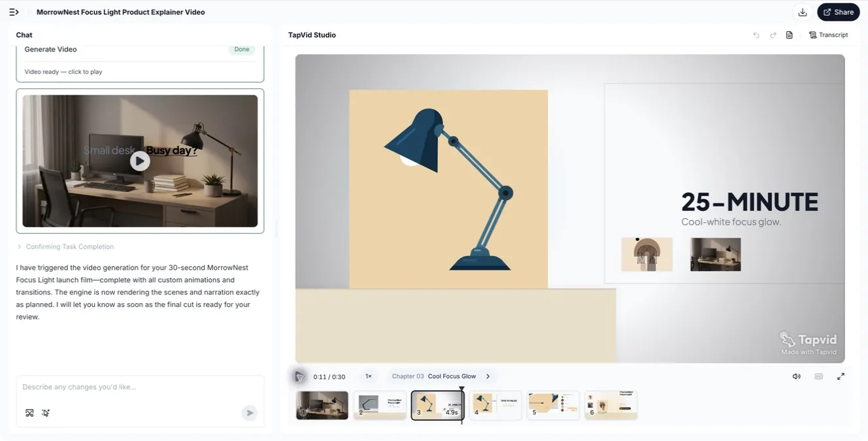Click the play button left of the timecode

tap(299, 376)
